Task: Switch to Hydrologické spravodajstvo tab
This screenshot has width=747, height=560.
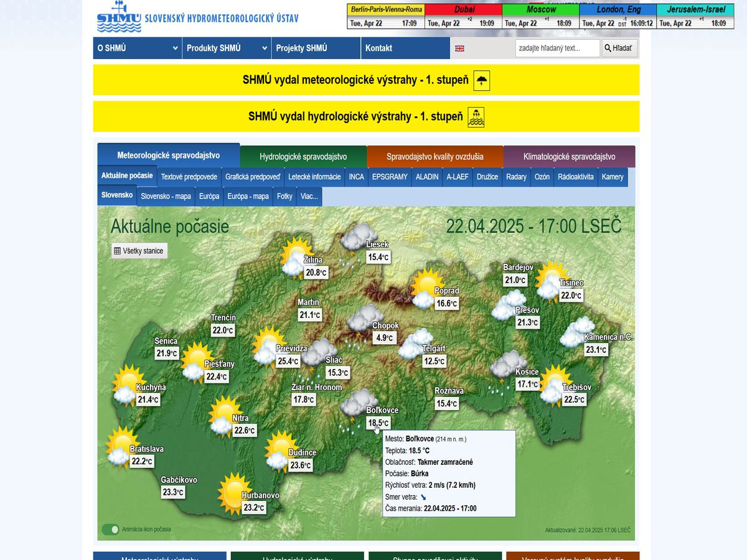Action: tap(303, 157)
